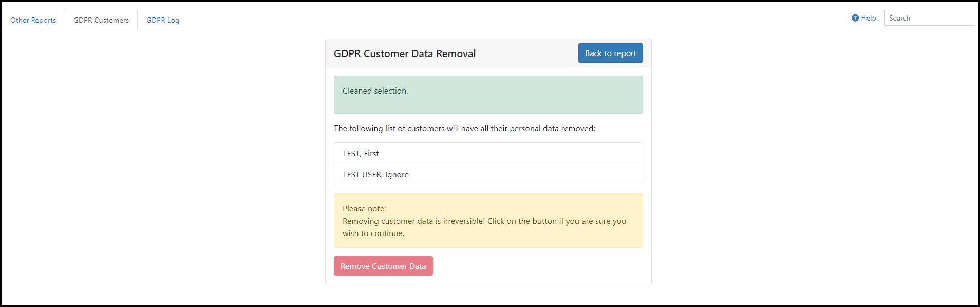
Task: Click the personal data removed description text
Action: tap(464, 128)
